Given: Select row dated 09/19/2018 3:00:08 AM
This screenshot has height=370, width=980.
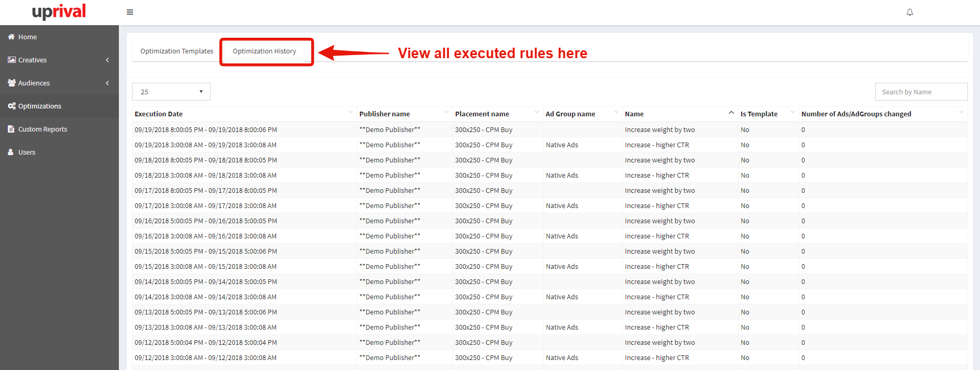Looking at the screenshot, I should coord(550,145).
